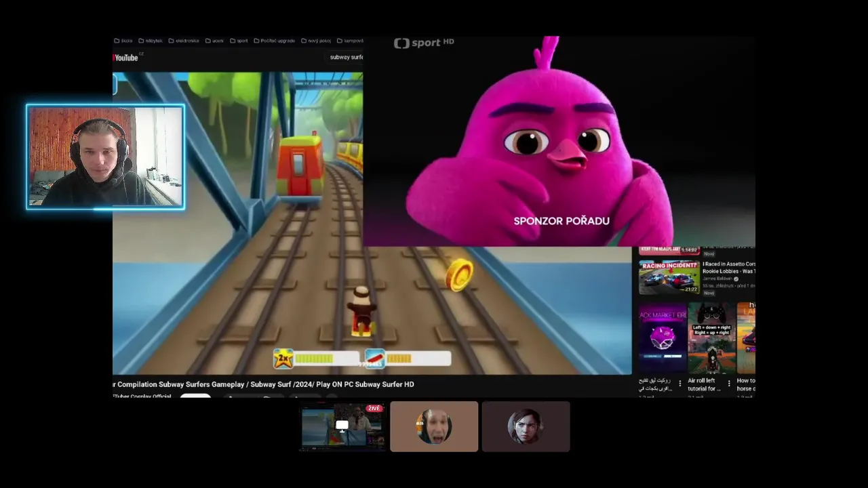Click the sport HD broadcast video overlay

(559, 142)
